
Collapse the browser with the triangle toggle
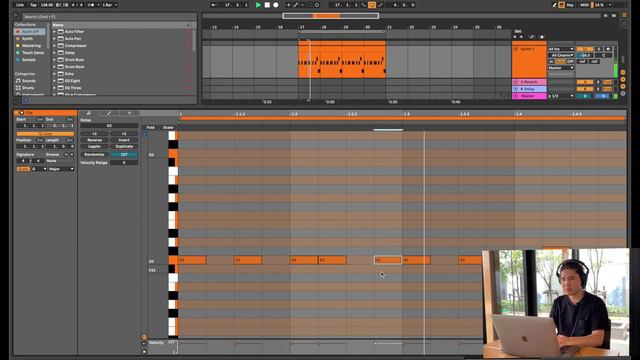point(16,16)
